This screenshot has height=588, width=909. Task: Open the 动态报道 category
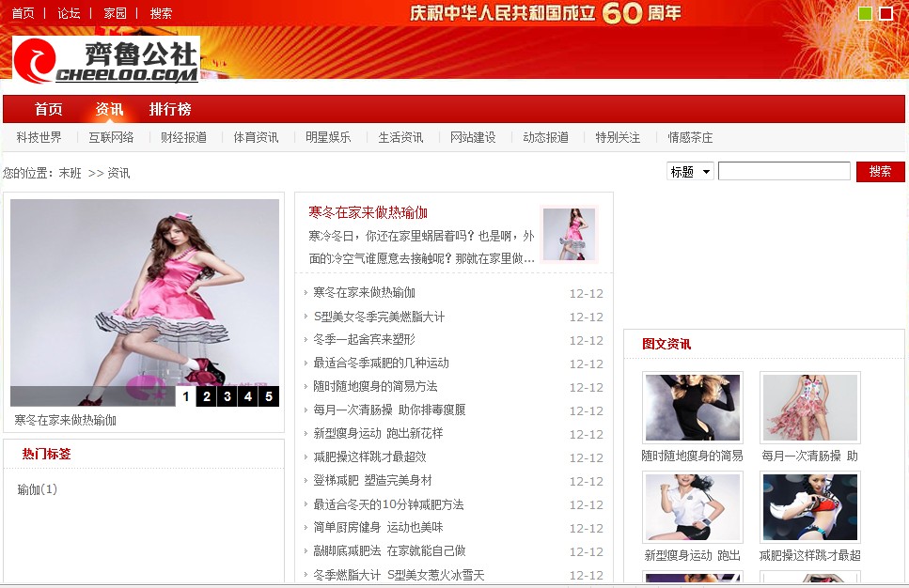coord(545,137)
